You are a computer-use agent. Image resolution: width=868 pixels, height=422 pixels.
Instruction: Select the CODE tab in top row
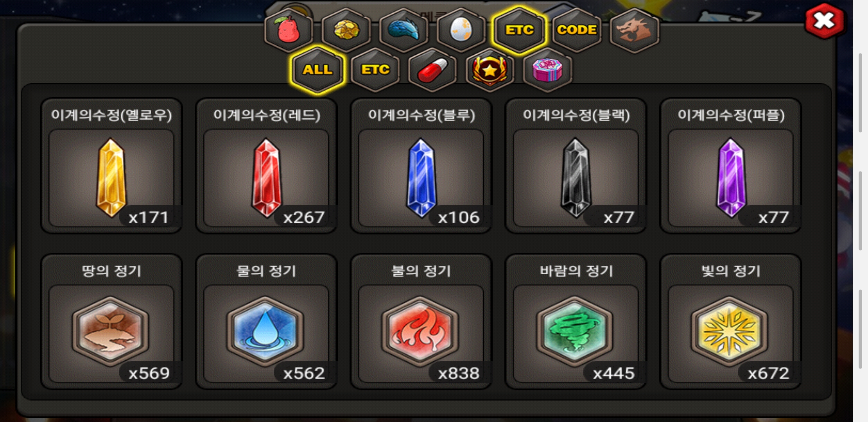pos(577,30)
